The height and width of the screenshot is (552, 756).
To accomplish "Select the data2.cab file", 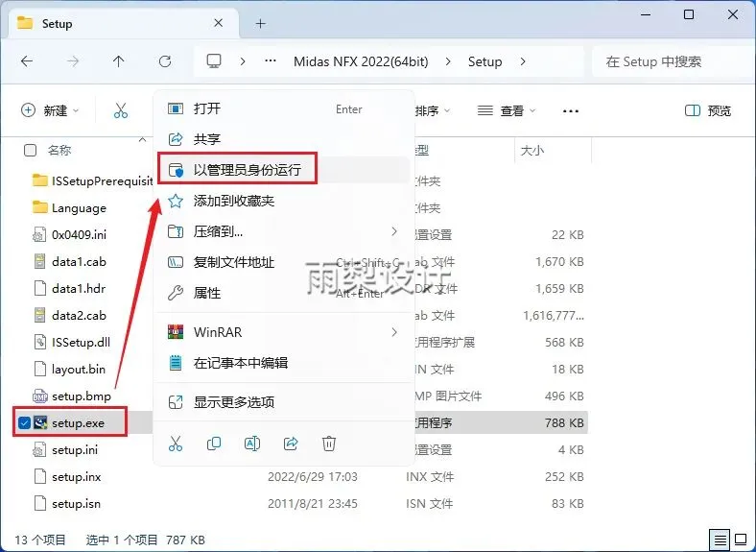I will pyautogui.click(x=79, y=315).
